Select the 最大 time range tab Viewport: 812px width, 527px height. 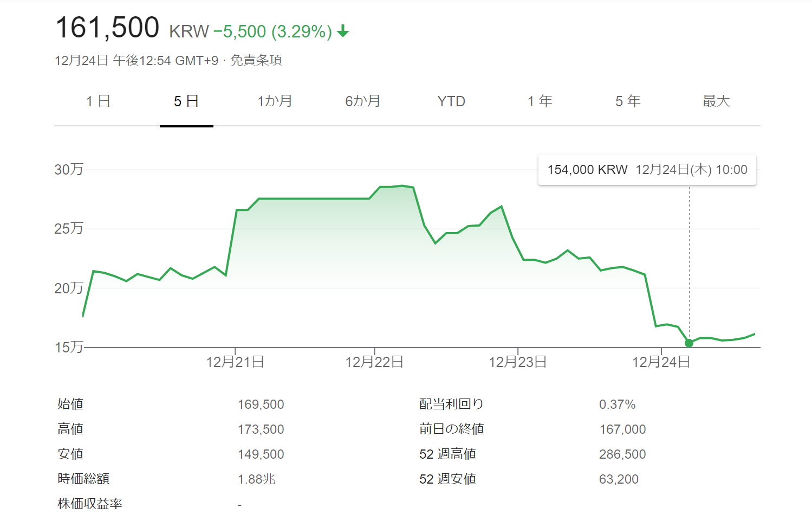click(x=716, y=101)
